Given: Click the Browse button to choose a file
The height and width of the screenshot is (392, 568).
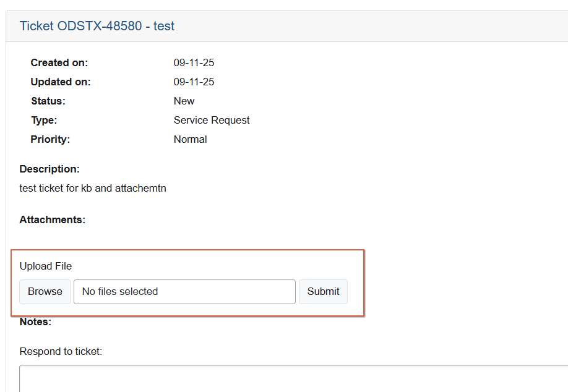Looking at the screenshot, I should [x=45, y=292].
